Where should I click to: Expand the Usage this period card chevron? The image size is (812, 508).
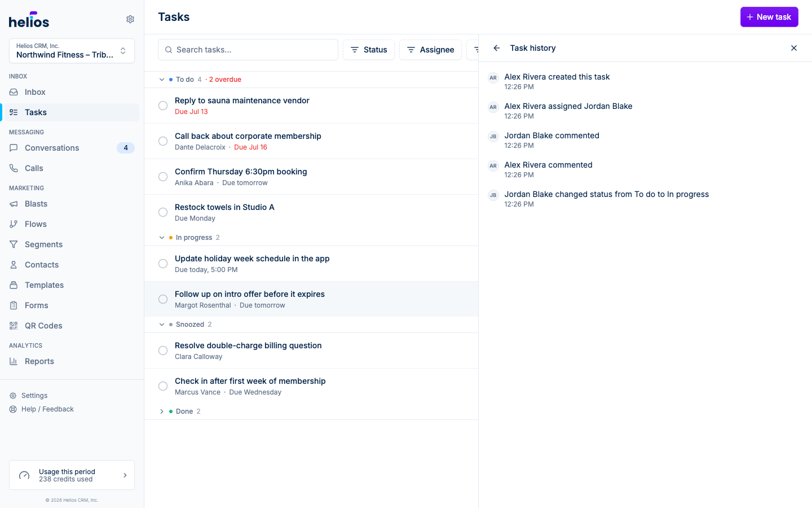(125, 475)
